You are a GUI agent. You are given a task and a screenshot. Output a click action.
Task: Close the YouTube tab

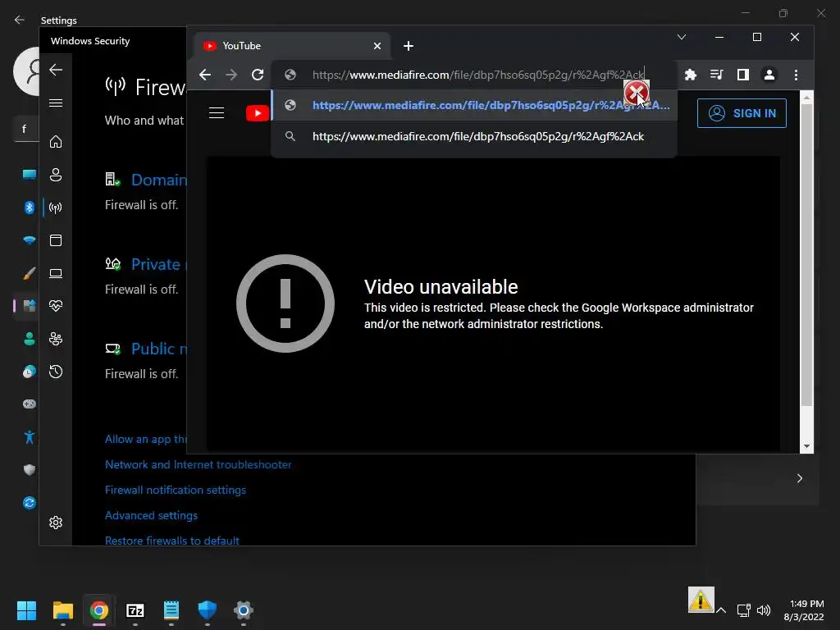377,46
